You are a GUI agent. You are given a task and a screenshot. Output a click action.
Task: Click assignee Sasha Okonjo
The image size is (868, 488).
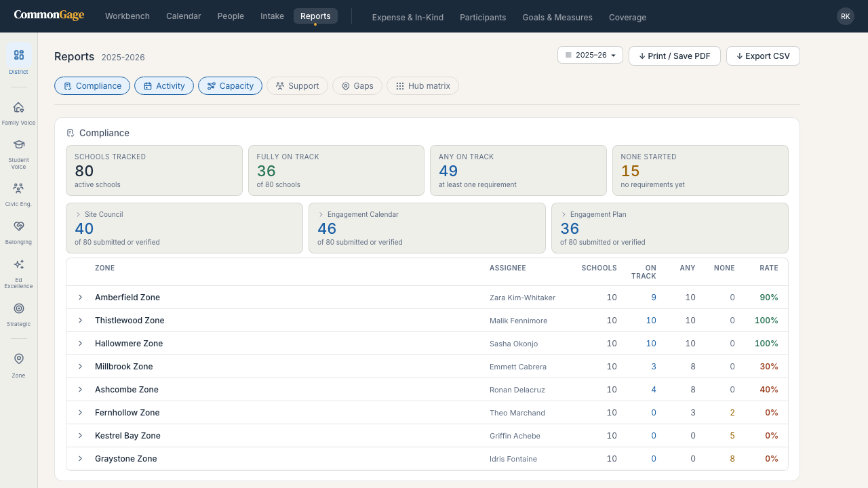pos(513,344)
